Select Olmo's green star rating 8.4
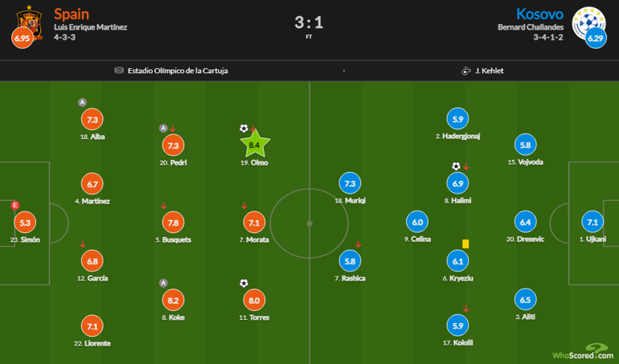The image size is (619, 364). tap(255, 145)
